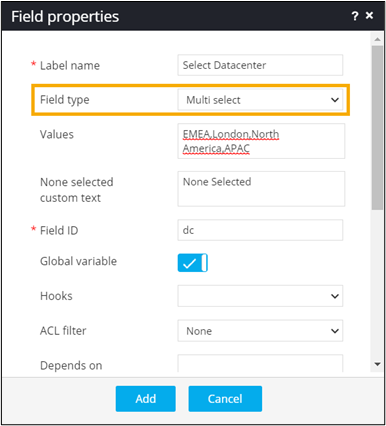386x426 pixels.
Task: Click the ACL filter label text
Action: [63, 331]
